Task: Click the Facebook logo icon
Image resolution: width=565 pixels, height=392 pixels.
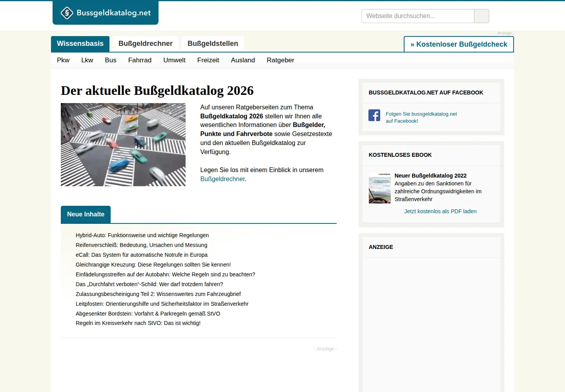Action: 374,115
